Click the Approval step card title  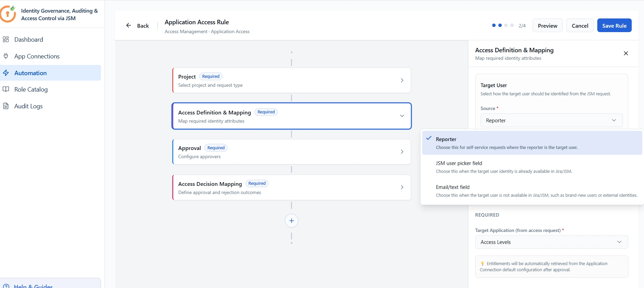click(189, 148)
